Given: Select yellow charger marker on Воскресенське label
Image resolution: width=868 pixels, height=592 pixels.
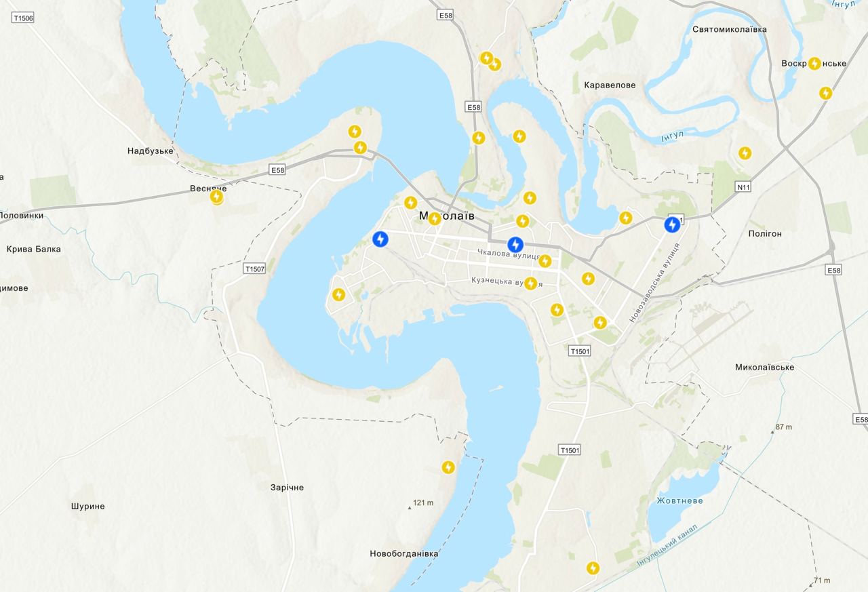Looking at the screenshot, I should coord(814,63).
